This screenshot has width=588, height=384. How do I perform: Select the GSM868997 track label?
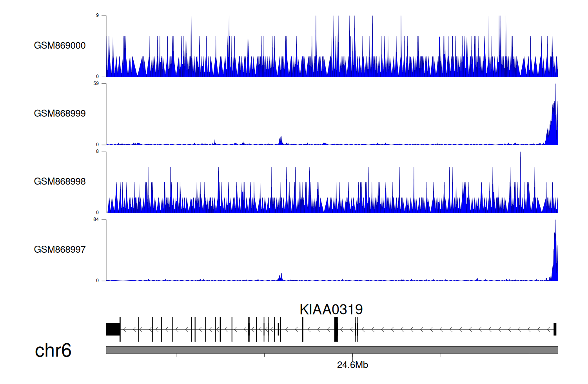click(x=60, y=250)
